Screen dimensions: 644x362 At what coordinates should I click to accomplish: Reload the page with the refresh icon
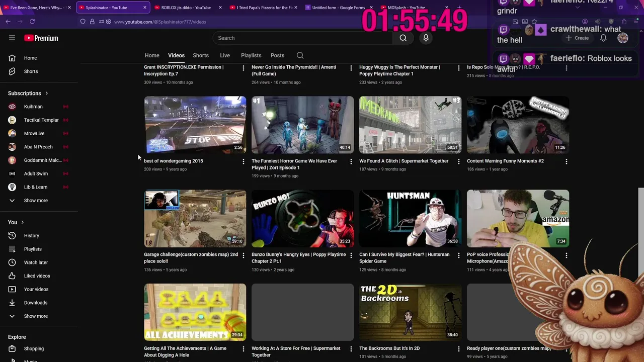32,22
